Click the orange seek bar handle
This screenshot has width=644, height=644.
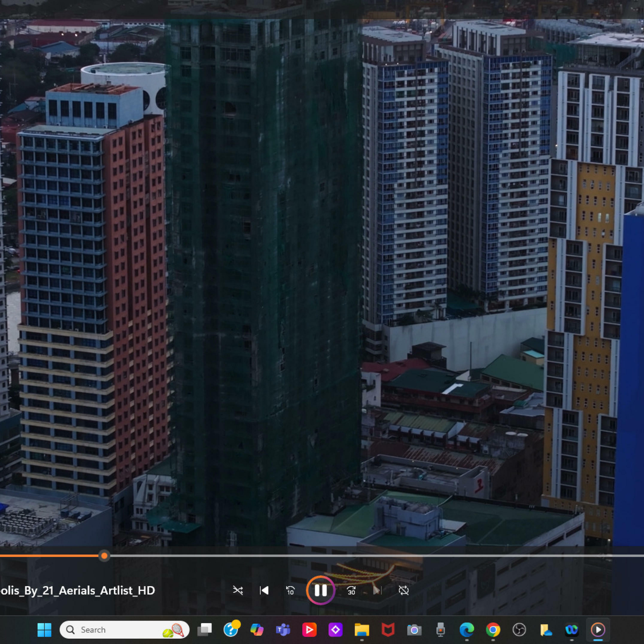coord(104,556)
